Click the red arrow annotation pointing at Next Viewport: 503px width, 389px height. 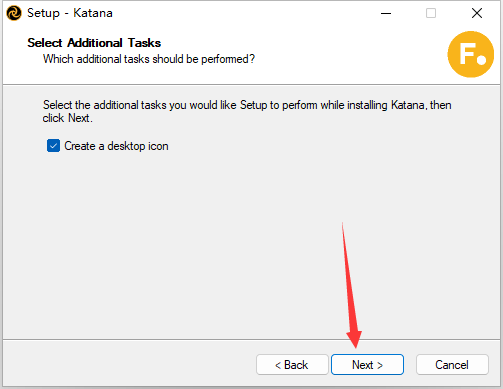click(x=352, y=287)
